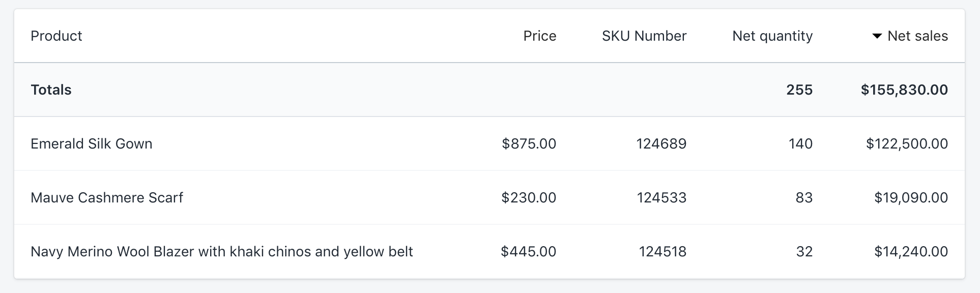This screenshot has width=980, height=293.
Task: Select the $875.00 price cell
Action: click(x=529, y=144)
